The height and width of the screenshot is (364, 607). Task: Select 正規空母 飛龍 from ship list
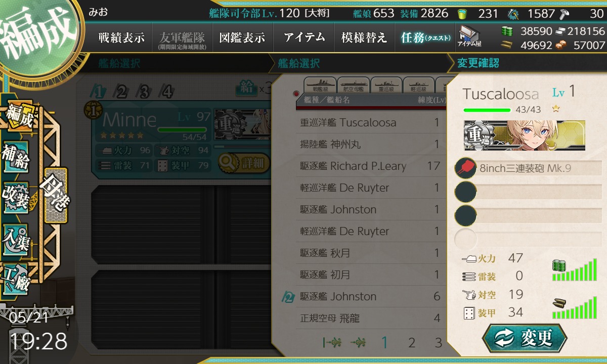tap(371, 318)
